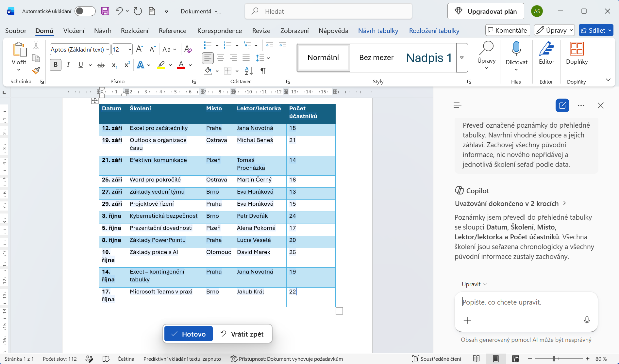Apply red font color swatch
Screen dimensions: 619x364
pos(181,65)
